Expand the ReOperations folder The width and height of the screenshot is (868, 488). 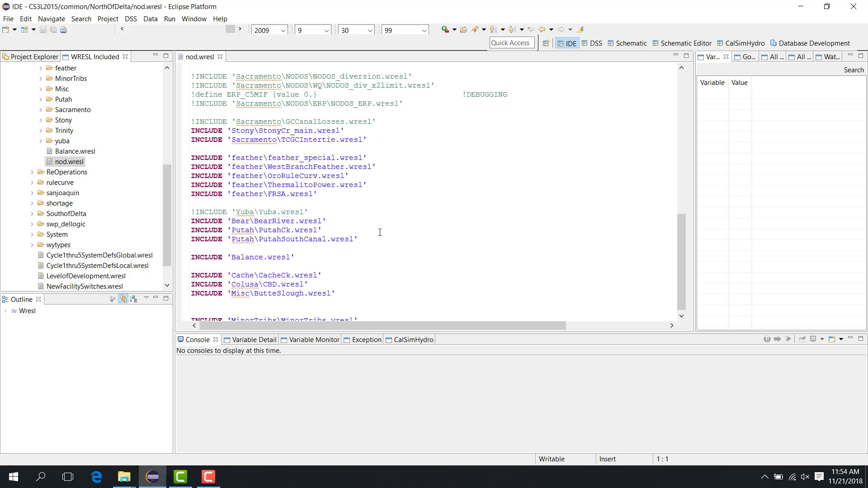pos(32,172)
